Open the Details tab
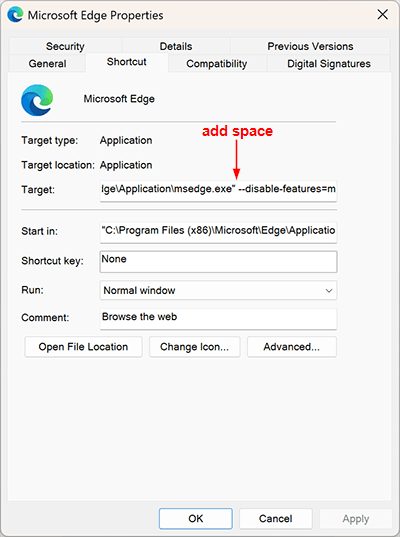The height and width of the screenshot is (537, 400). [176, 46]
